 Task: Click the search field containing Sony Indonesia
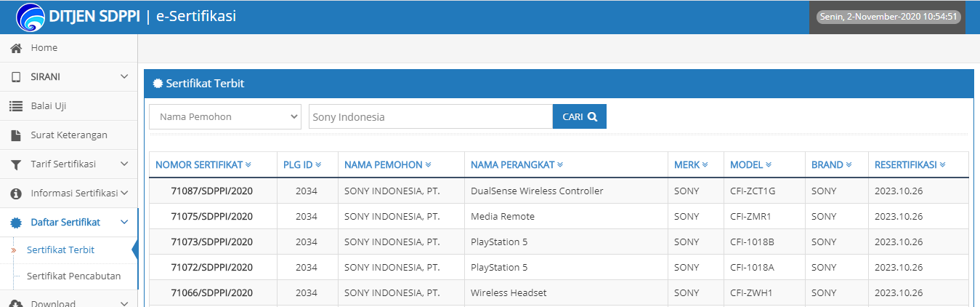coord(430,116)
